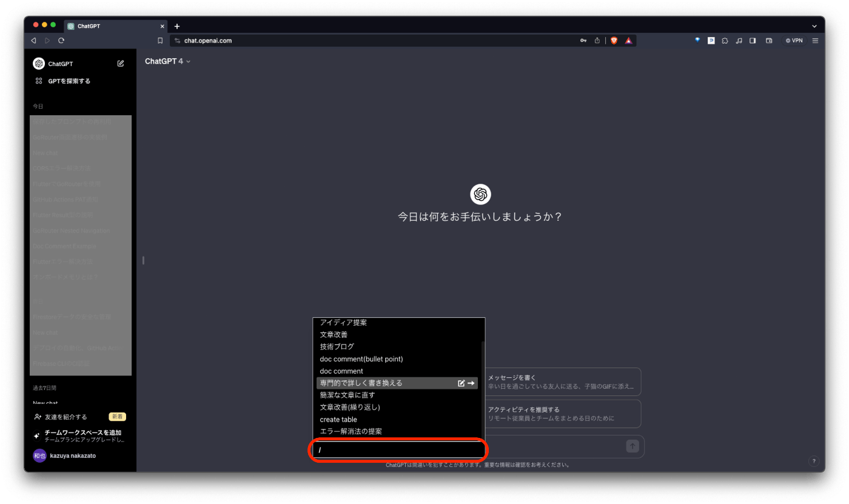Click the edit icon on 専門的で詳しく書き換える

pos(461,383)
